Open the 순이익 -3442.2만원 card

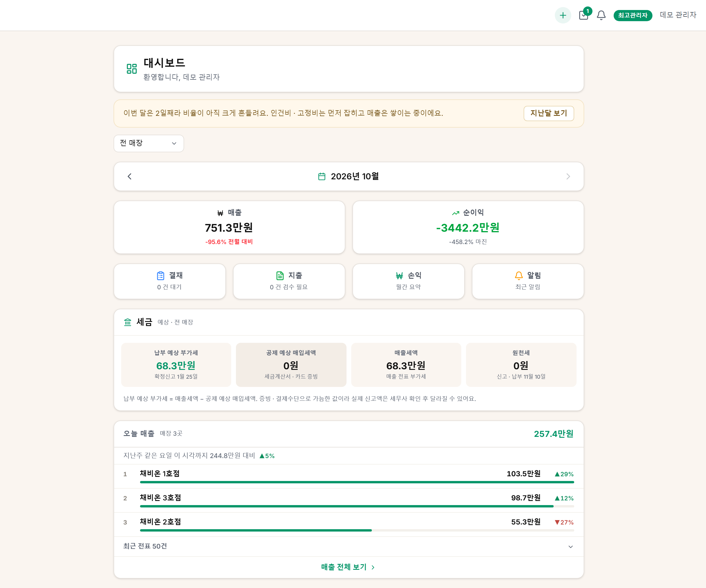point(468,227)
